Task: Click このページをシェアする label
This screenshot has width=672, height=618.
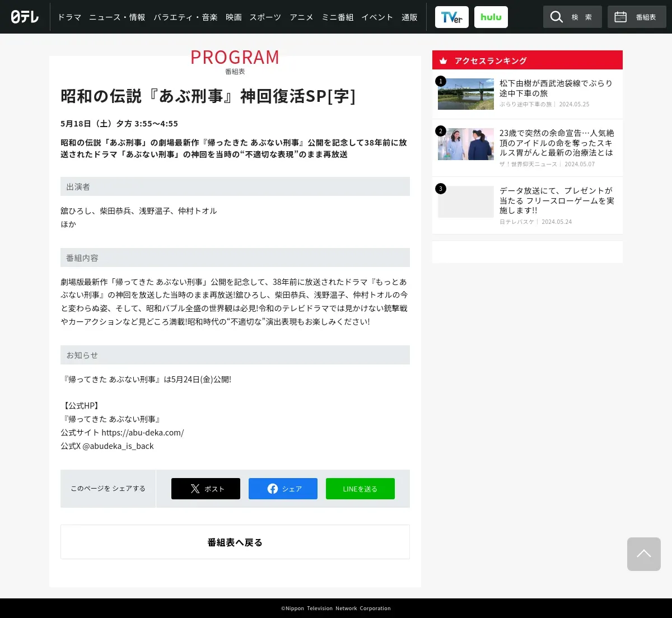Action: click(108, 489)
